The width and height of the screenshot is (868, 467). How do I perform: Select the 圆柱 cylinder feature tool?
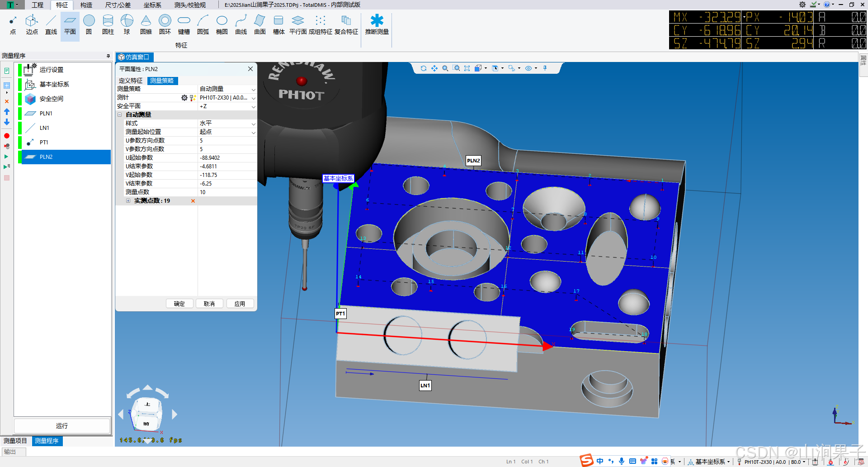point(108,25)
